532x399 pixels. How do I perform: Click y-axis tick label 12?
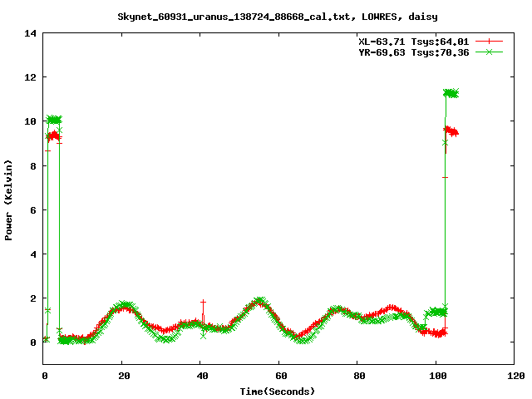pyautogui.click(x=30, y=77)
